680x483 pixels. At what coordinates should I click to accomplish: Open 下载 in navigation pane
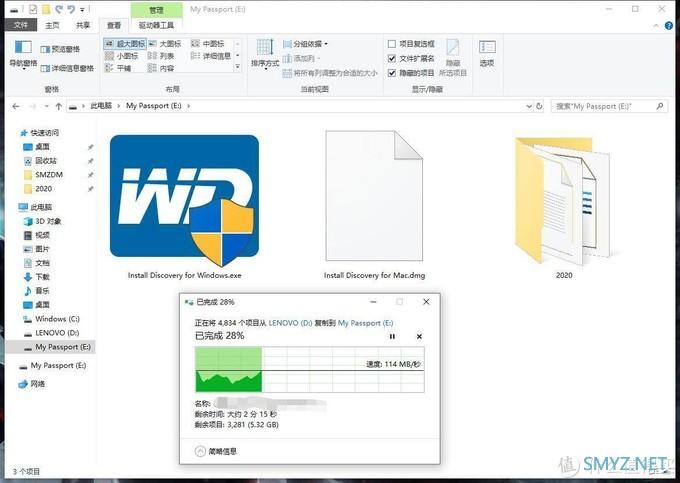(42, 277)
